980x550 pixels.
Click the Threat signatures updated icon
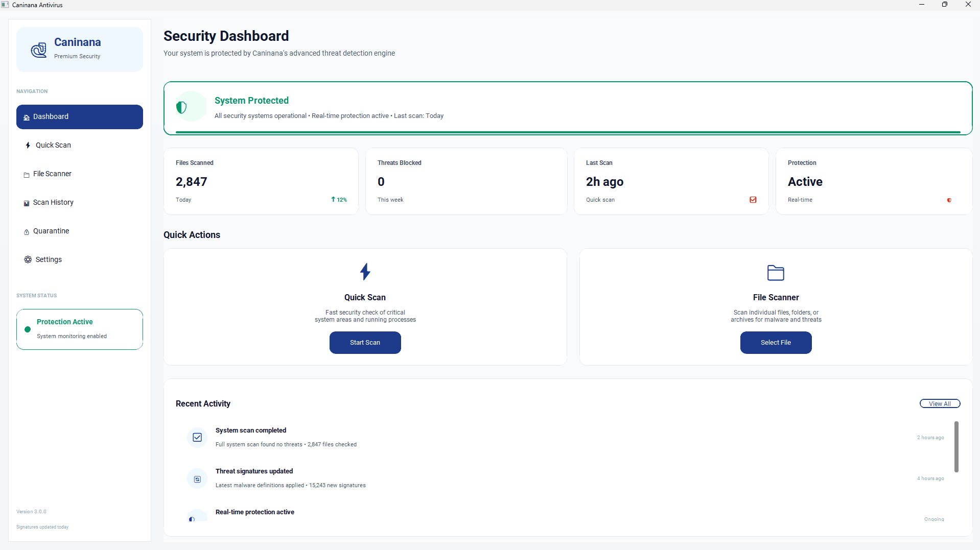click(x=197, y=479)
